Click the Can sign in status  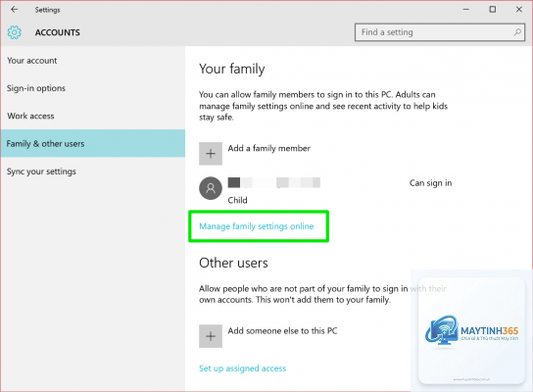tap(431, 183)
